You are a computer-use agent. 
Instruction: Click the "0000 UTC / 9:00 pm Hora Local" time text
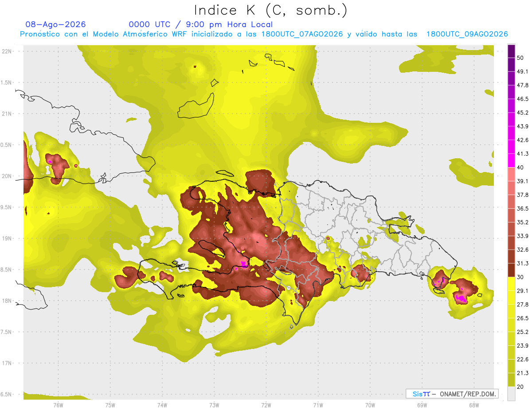(x=201, y=24)
